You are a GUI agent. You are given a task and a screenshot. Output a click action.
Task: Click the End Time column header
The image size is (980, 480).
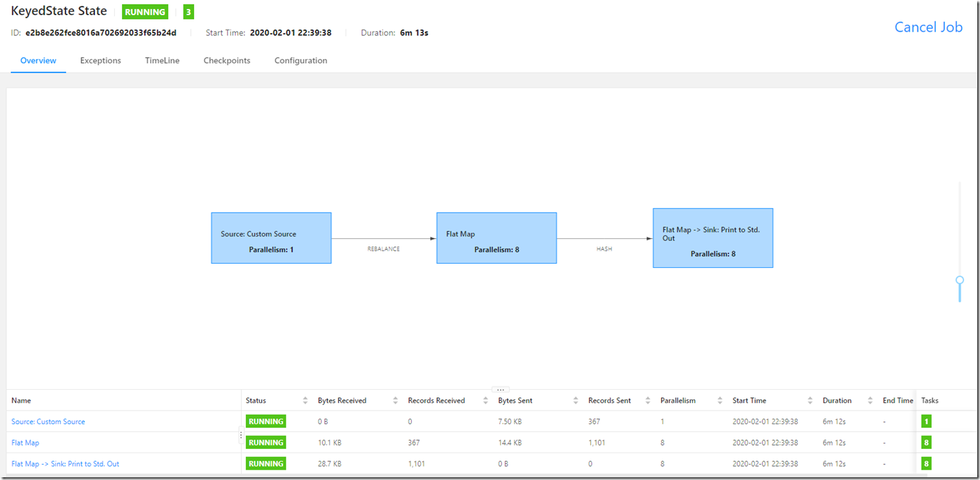(898, 401)
